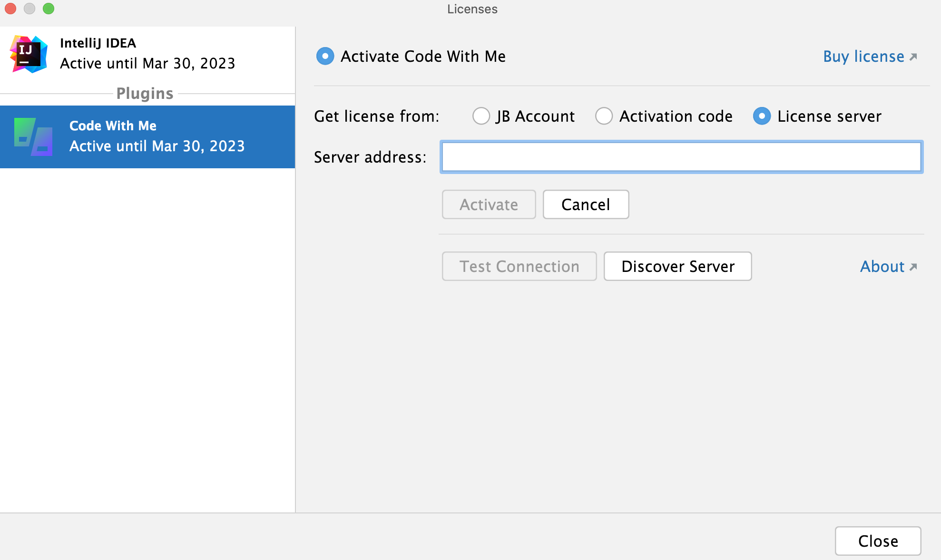The image size is (941, 560).
Task: Click the Licenses dialog title bar
Action: click(x=470, y=10)
